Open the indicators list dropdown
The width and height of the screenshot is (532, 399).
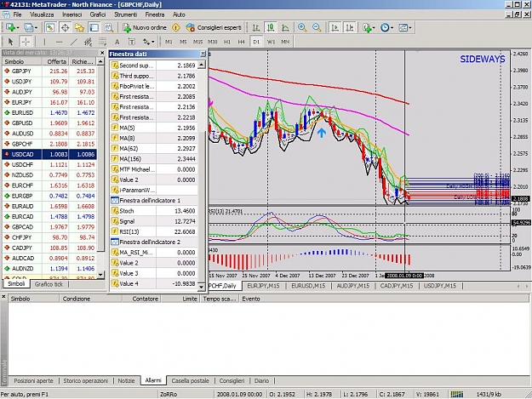point(369,28)
